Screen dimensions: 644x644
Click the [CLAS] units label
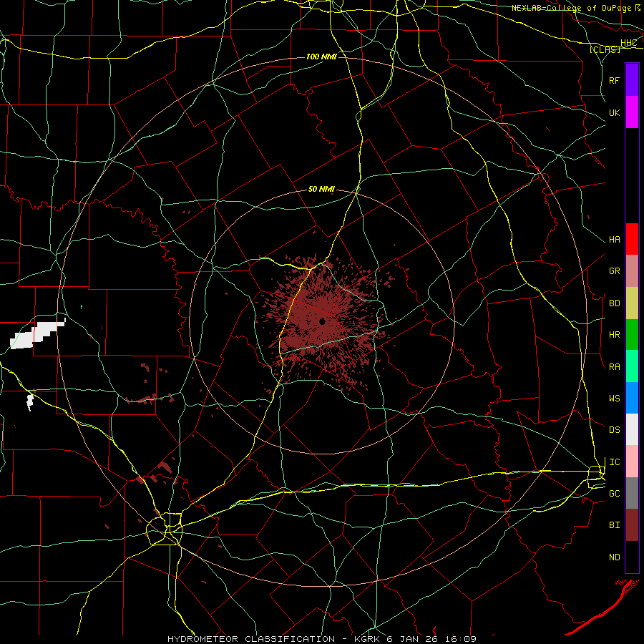click(605, 49)
